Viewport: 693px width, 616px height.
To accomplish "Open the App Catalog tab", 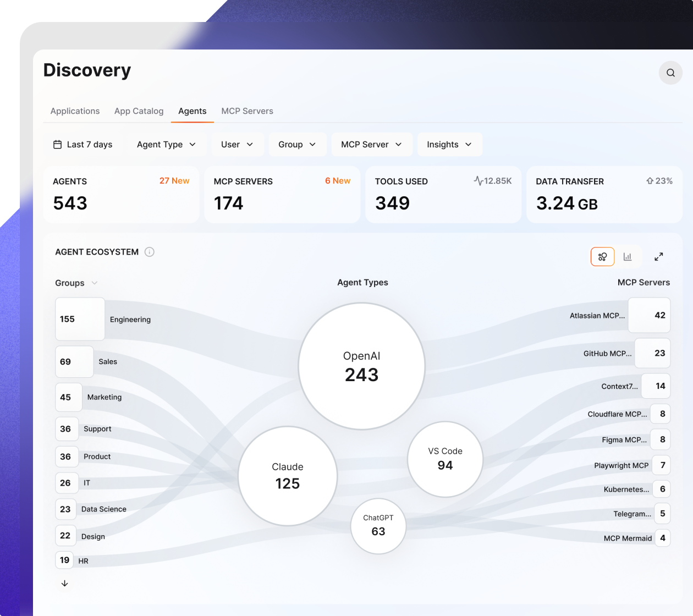I will point(139,111).
